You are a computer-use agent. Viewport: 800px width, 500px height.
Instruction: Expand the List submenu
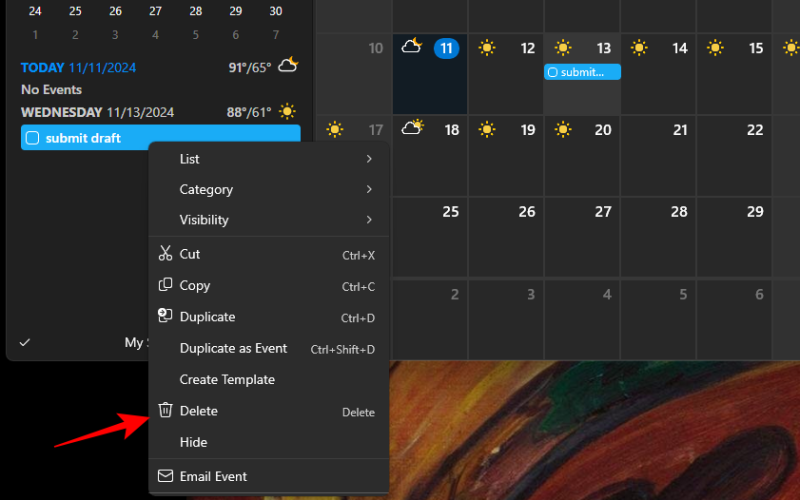[268, 159]
